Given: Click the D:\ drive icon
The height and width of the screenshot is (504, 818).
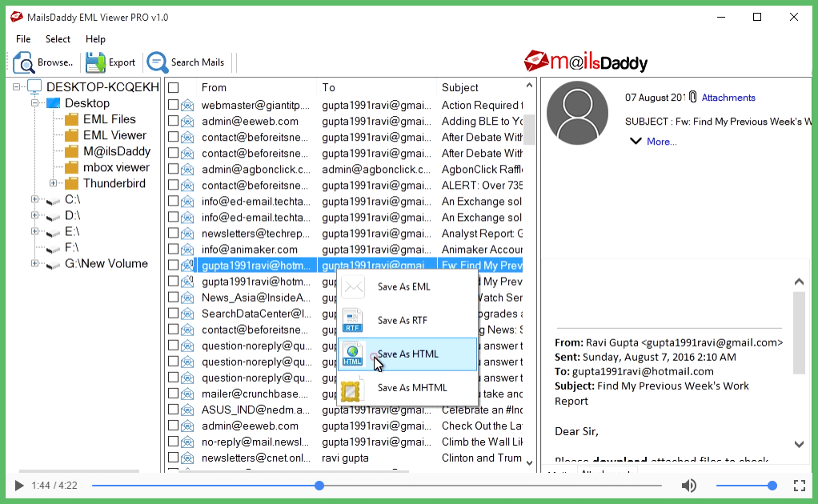Looking at the screenshot, I should tap(53, 217).
